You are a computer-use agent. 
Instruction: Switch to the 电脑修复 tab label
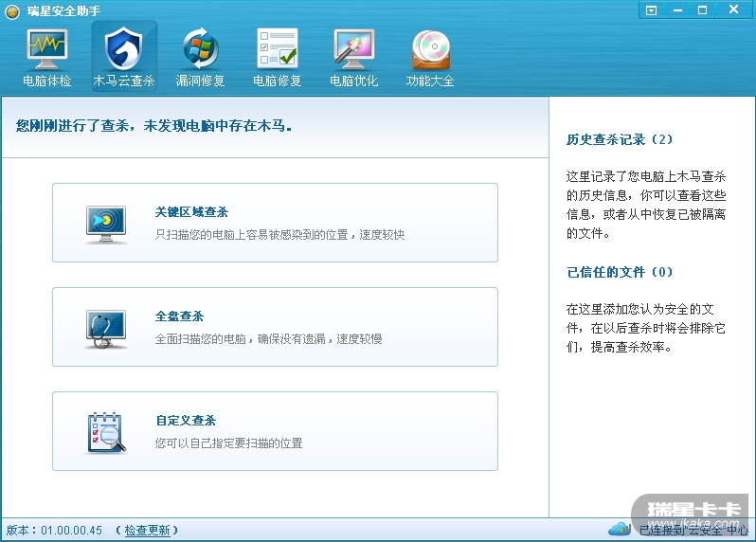(278, 81)
